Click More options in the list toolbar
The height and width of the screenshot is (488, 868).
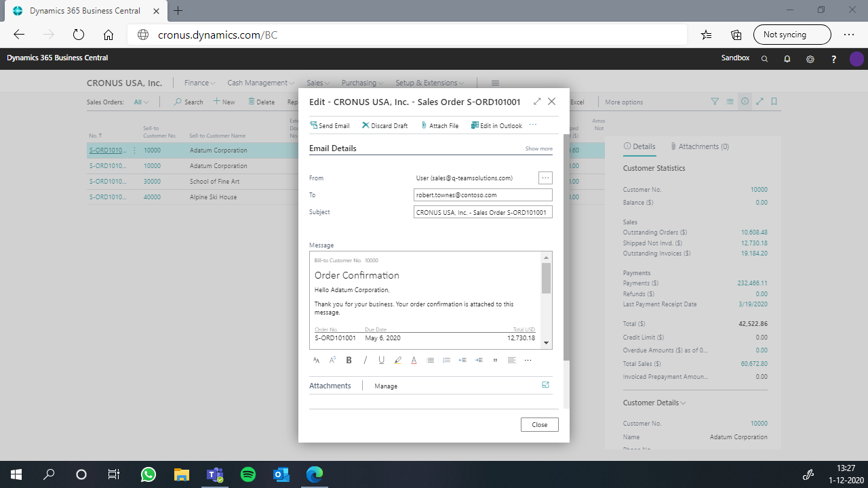(x=624, y=102)
